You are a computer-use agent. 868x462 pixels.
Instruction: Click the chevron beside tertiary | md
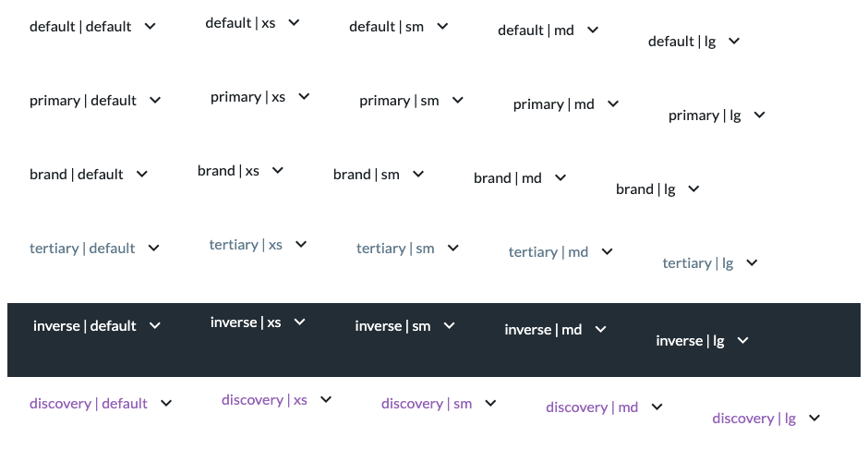click(x=608, y=251)
